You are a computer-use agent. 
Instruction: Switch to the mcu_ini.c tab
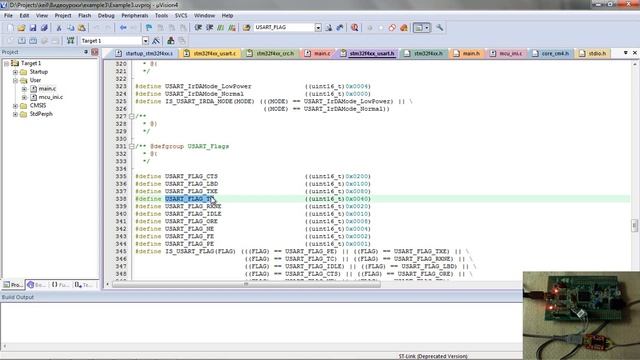(x=506, y=53)
